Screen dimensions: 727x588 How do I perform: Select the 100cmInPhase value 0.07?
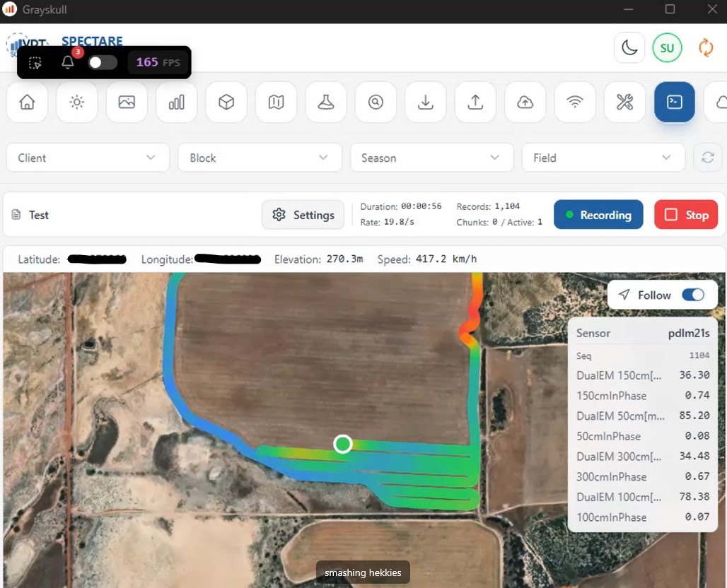[643, 517]
